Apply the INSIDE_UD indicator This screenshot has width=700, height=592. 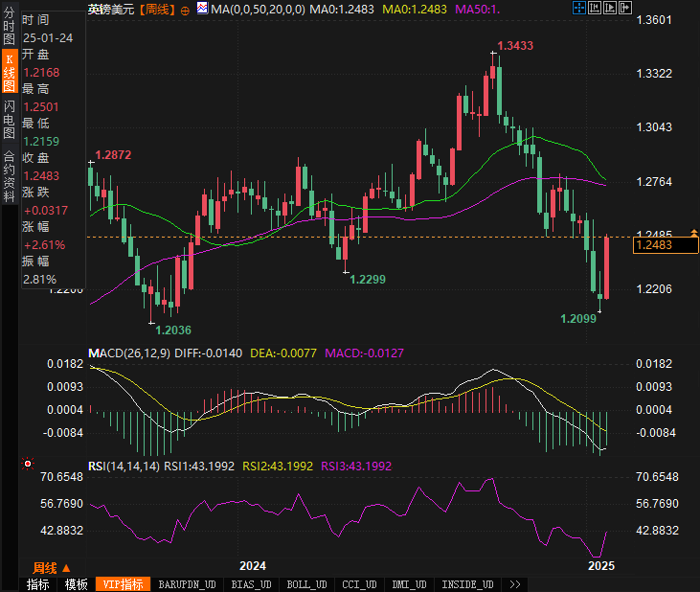pyautogui.click(x=467, y=584)
